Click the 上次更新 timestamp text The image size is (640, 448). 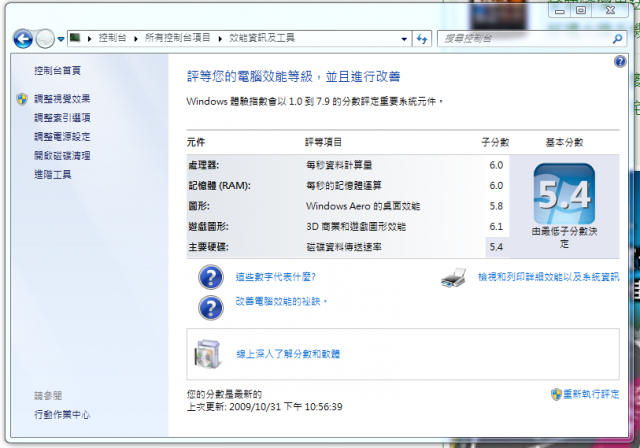click(264, 407)
